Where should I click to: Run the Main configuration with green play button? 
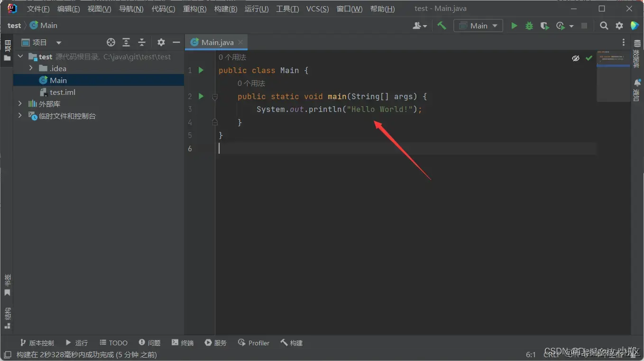pos(514,26)
